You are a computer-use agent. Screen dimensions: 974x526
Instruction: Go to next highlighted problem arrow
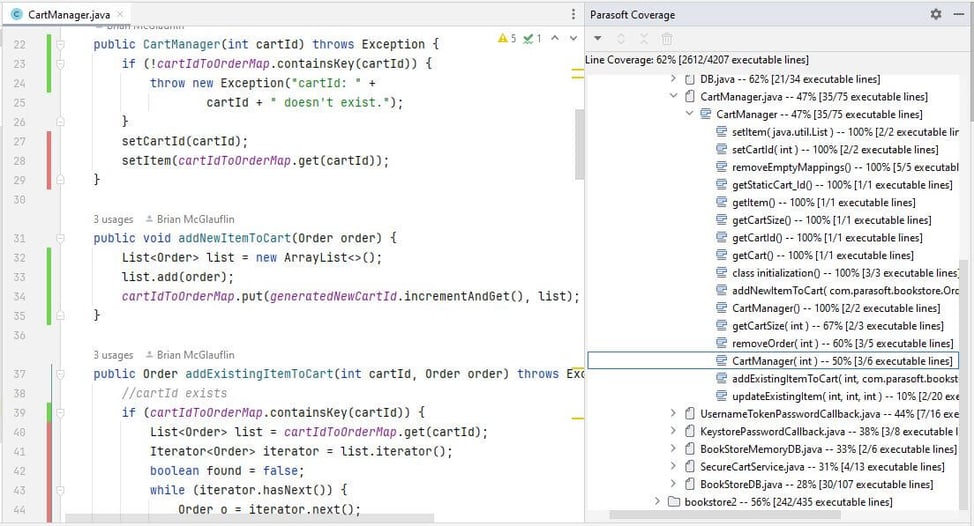pyautogui.click(x=573, y=39)
